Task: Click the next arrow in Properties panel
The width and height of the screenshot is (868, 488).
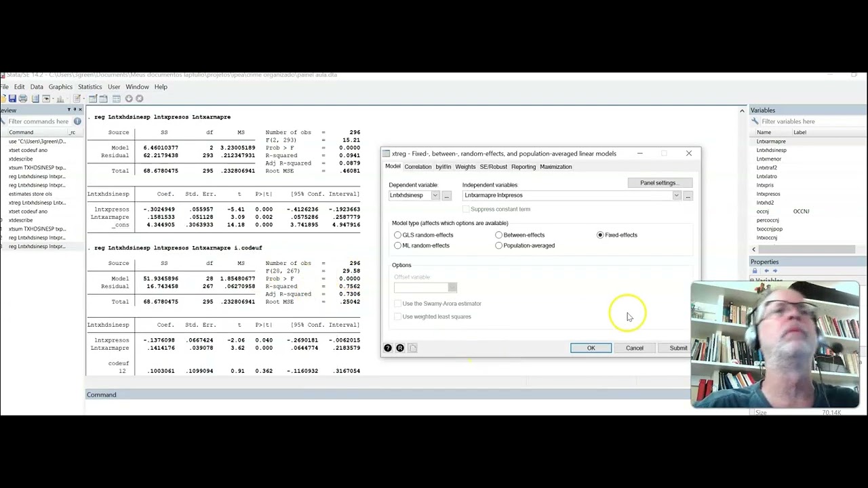Action: coord(775,270)
